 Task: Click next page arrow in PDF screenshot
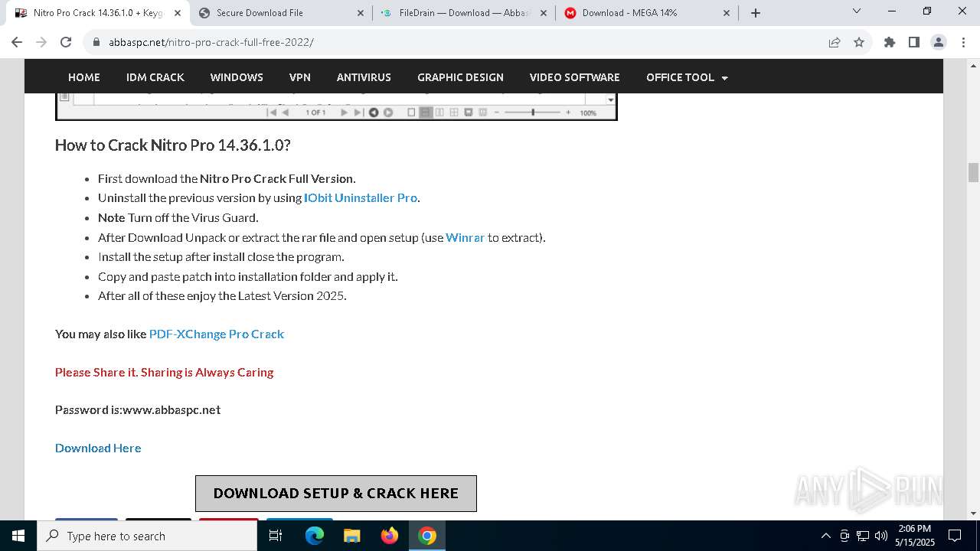pyautogui.click(x=344, y=112)
